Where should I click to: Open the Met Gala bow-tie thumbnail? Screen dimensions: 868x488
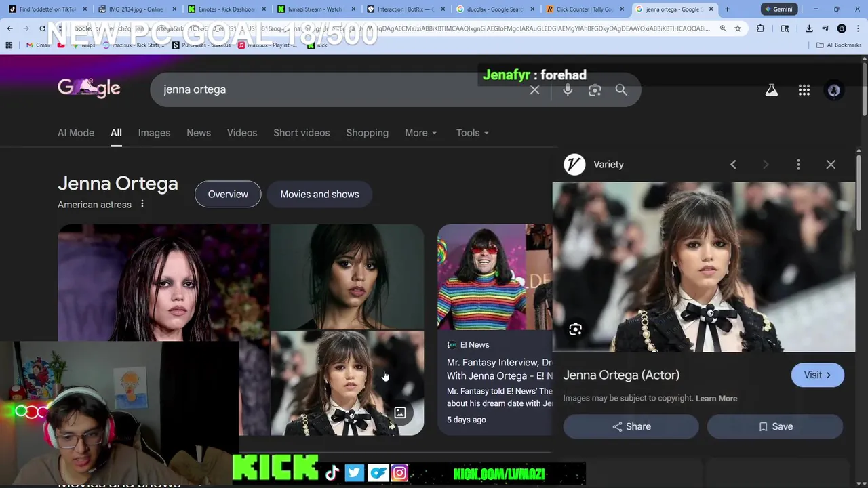click(347, 384)
